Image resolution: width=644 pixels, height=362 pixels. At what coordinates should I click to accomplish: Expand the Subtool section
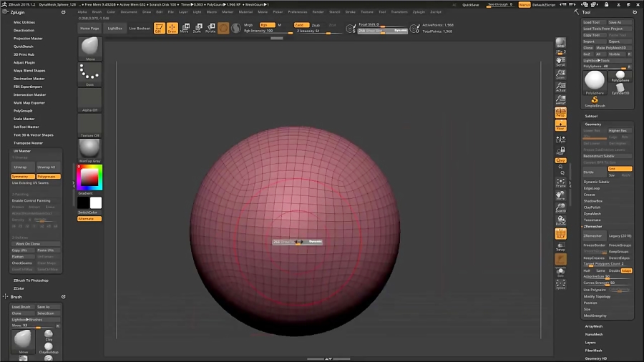591,116
